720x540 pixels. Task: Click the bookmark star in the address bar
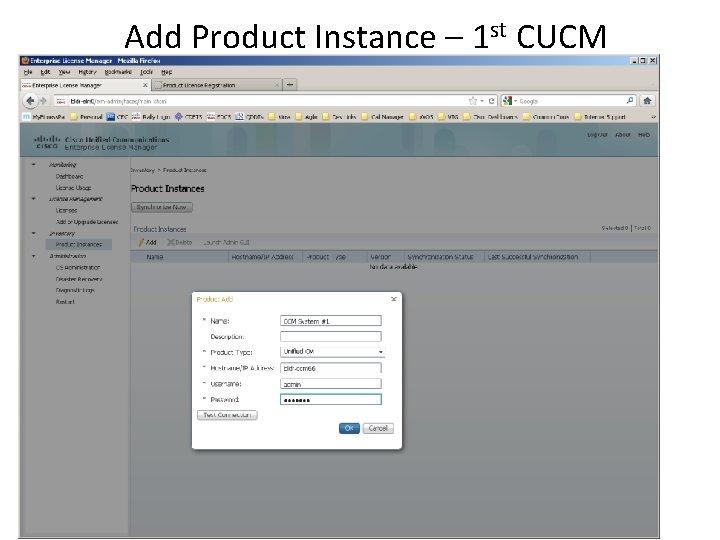tap(472, 101)
